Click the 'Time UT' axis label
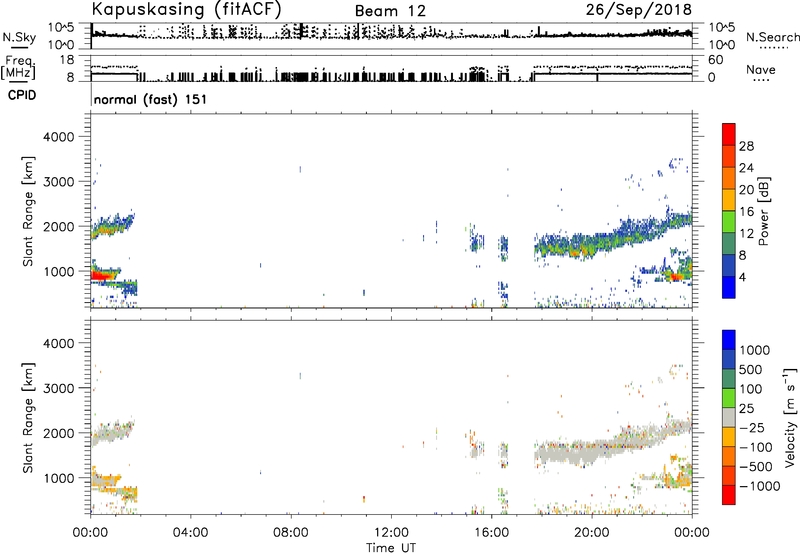 click(391, 548)
